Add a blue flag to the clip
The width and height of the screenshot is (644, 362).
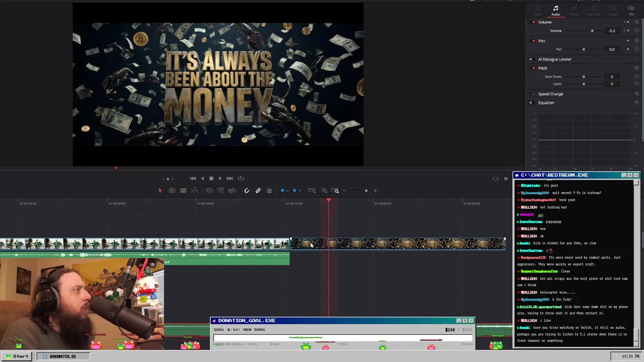pyautogui.click(x=282, y=191)
